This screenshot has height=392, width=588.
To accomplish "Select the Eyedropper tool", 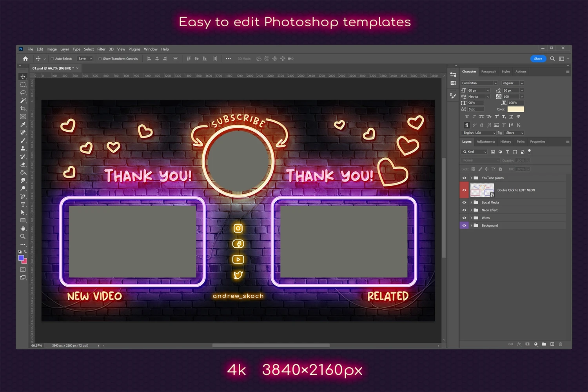I will click(23, 125).
